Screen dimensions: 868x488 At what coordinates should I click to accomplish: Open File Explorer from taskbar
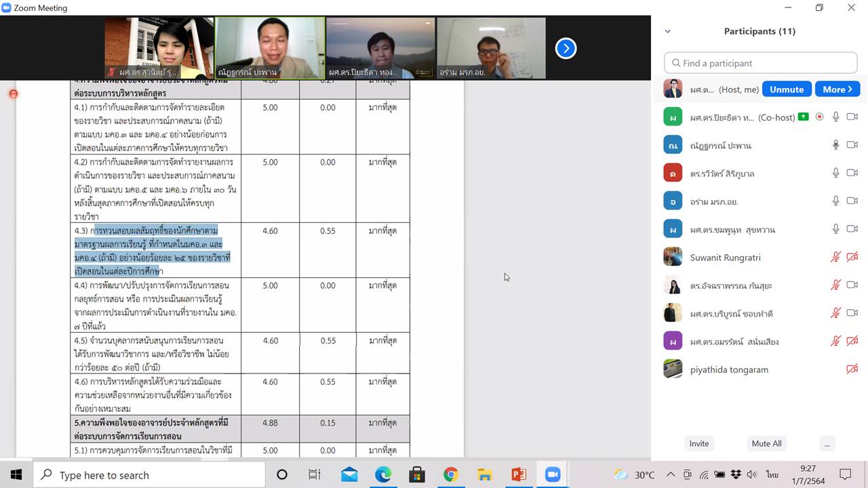click(485, 474)
